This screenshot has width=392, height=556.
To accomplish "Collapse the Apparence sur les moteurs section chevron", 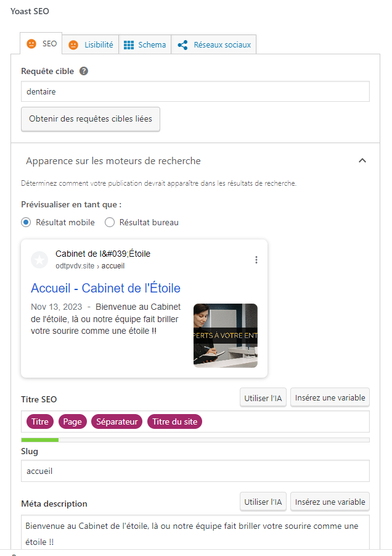I will pos(362,160).
